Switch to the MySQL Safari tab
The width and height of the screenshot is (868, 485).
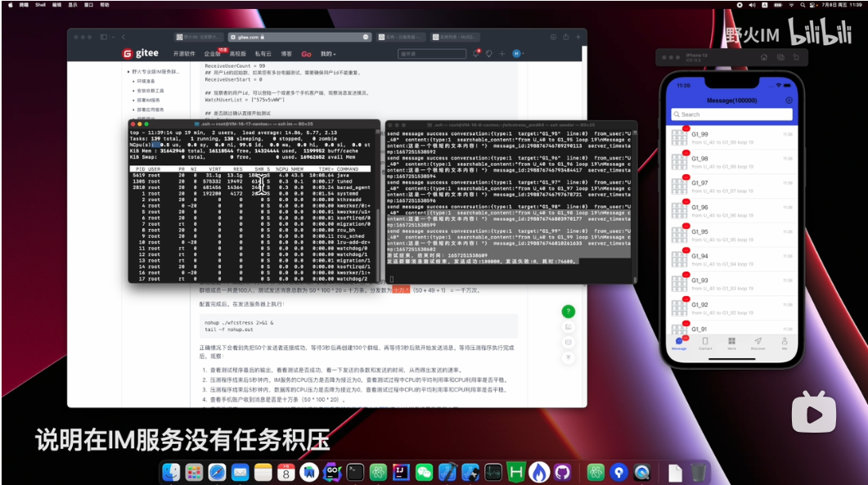pos(454,37)
